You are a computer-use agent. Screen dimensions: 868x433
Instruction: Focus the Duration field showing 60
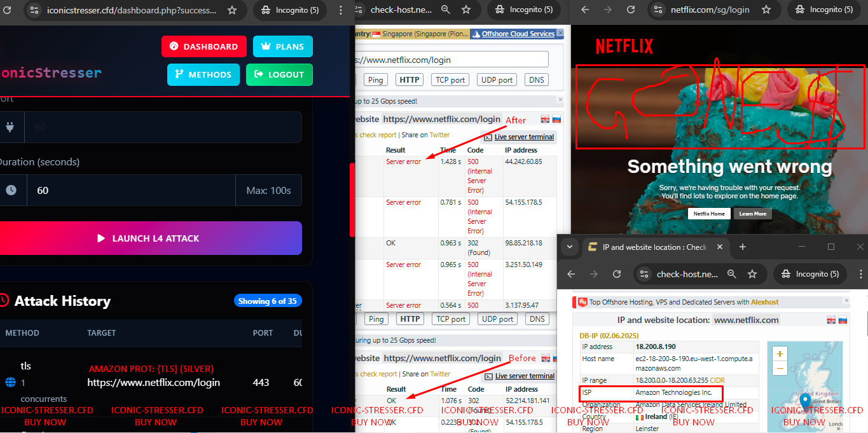click(x=131, y=190)
